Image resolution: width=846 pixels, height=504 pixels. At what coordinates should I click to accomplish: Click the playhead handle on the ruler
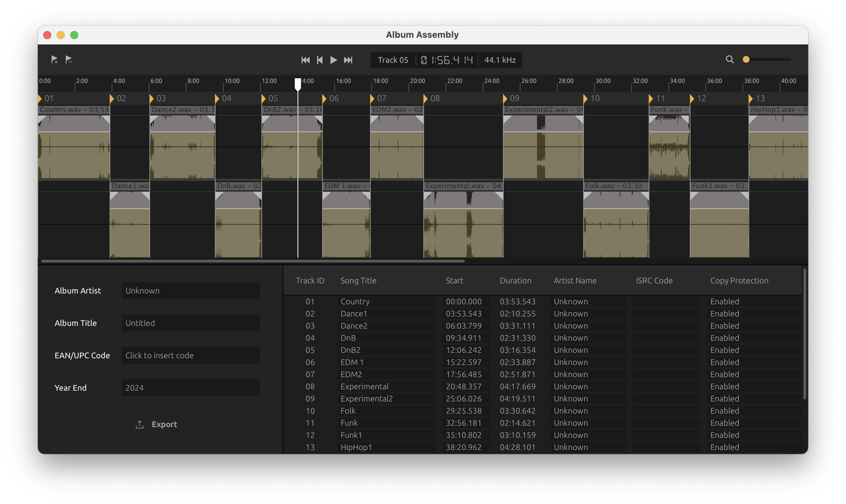coord(298,84)
